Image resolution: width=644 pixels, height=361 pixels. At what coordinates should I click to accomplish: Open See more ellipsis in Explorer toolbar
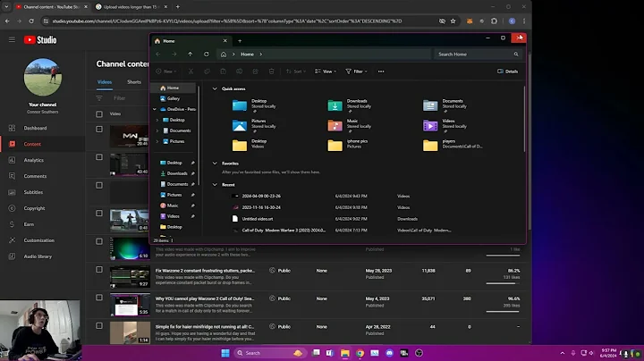[x=381, y=71]
